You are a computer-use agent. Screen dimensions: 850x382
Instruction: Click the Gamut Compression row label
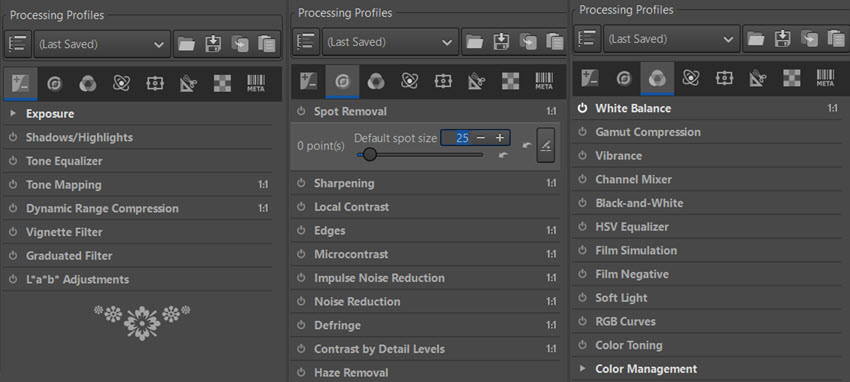[x=648, y=132]
